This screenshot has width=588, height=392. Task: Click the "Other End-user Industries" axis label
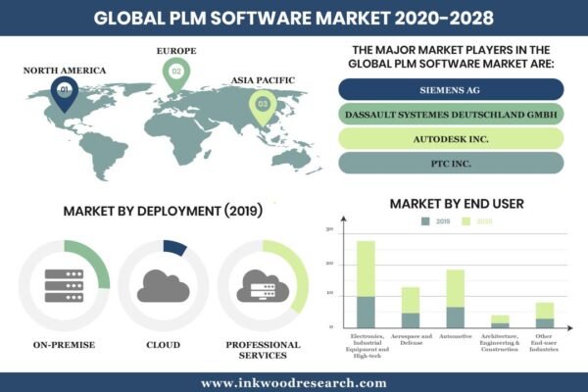(x=544, y=342)
